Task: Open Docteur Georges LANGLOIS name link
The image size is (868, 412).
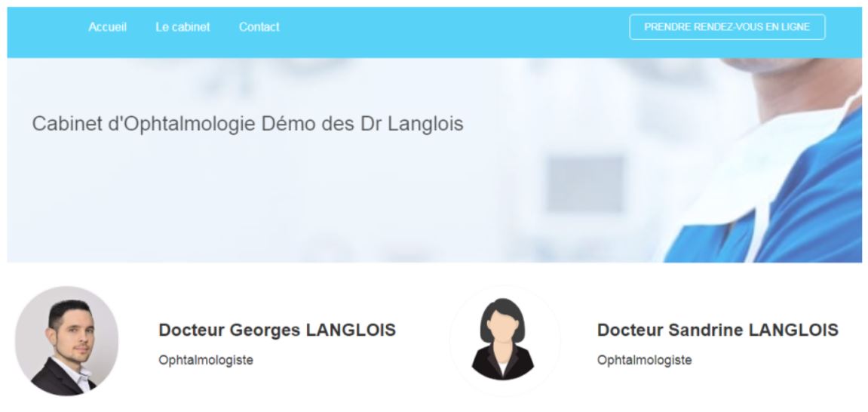Action: 277,330
